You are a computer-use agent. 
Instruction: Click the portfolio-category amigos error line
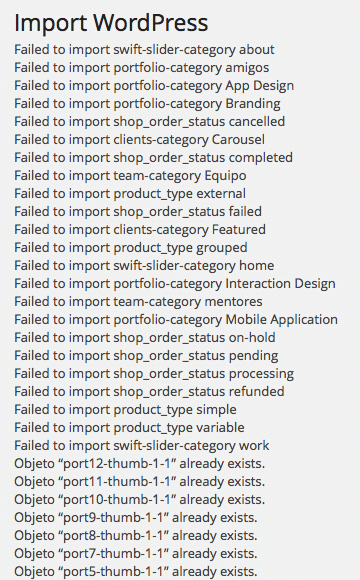point(142,68)
